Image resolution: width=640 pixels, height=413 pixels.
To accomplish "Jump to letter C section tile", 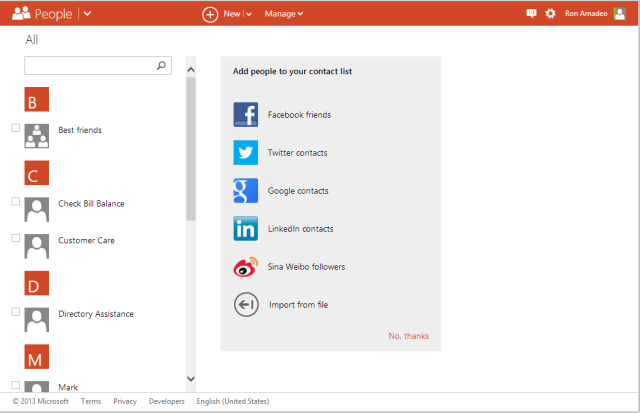I will [37, 173].
